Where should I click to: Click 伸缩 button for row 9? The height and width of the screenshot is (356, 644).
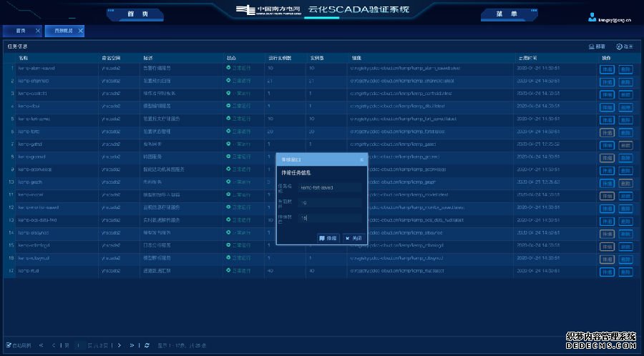click(607, 171)
